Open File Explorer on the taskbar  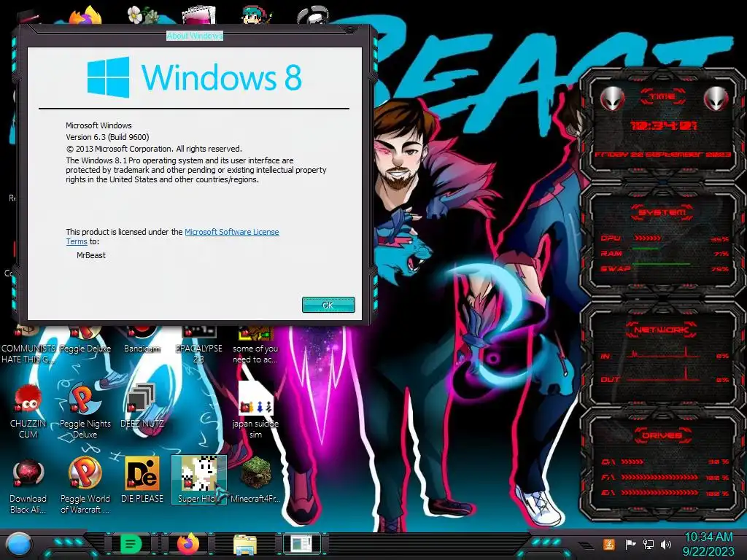click(245, 544)
